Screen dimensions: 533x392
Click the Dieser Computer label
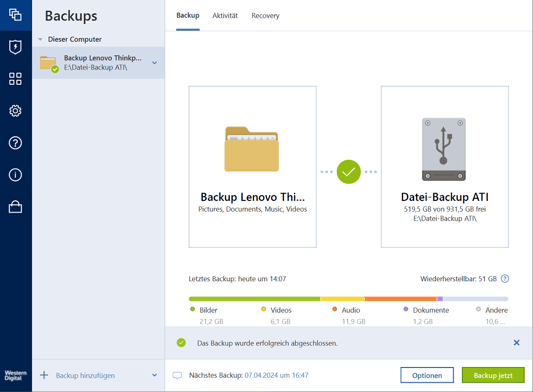tap(75, 39)
